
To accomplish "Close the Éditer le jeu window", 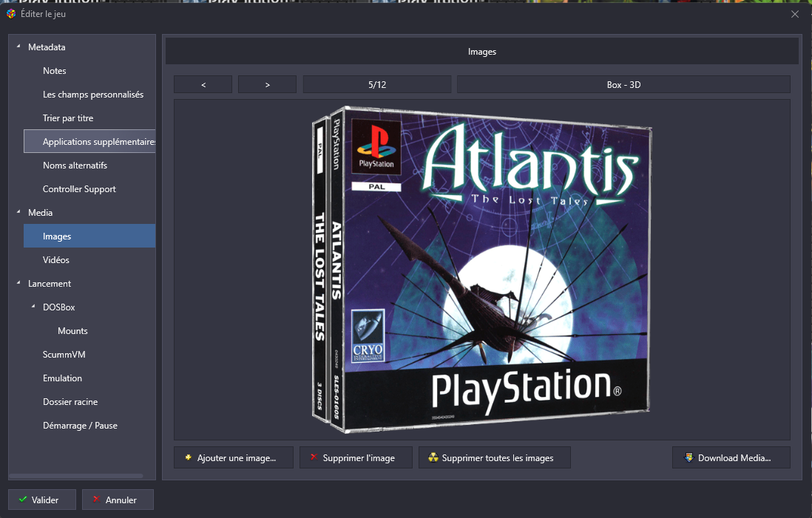I will click(795, 14).
